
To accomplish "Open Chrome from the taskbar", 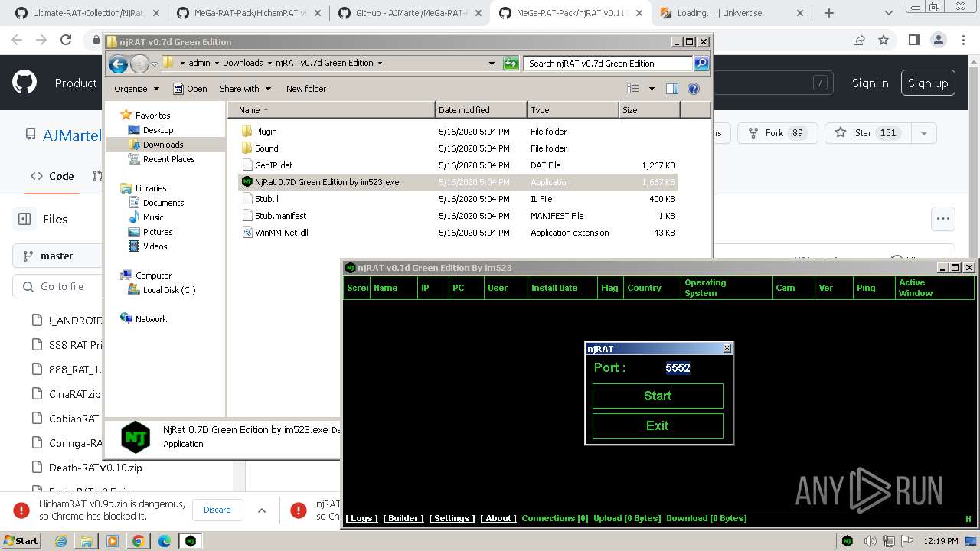I will (x=138, y=541).
